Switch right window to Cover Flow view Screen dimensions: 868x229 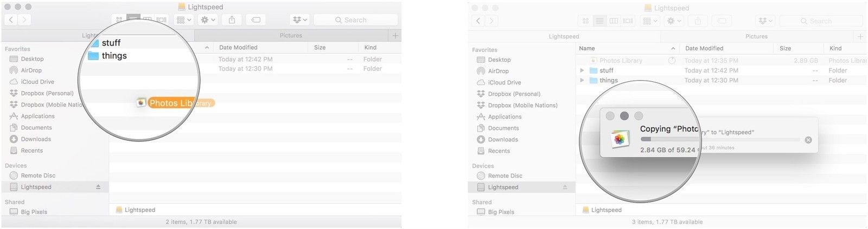[x=628, y=21]
